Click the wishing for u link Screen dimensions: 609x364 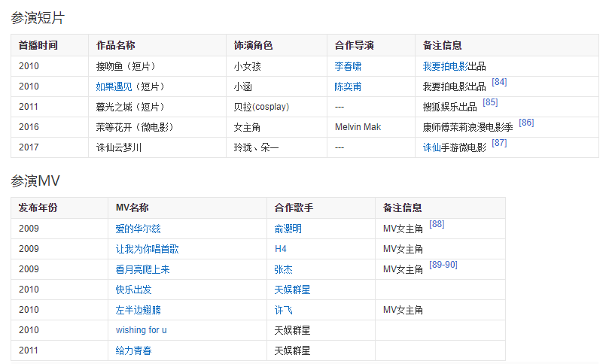tap(141, 330)
